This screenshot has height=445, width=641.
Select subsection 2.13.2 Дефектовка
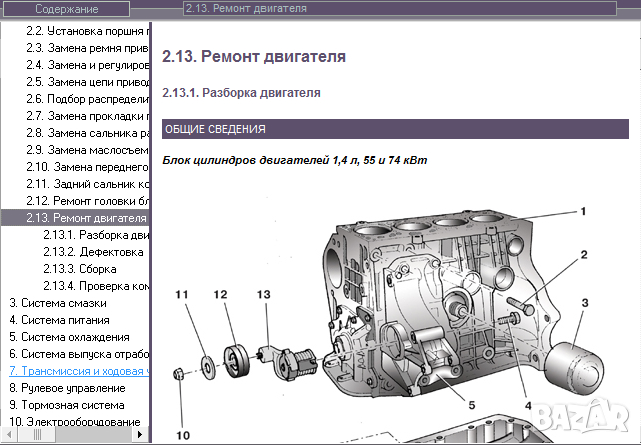click(93, 252)
